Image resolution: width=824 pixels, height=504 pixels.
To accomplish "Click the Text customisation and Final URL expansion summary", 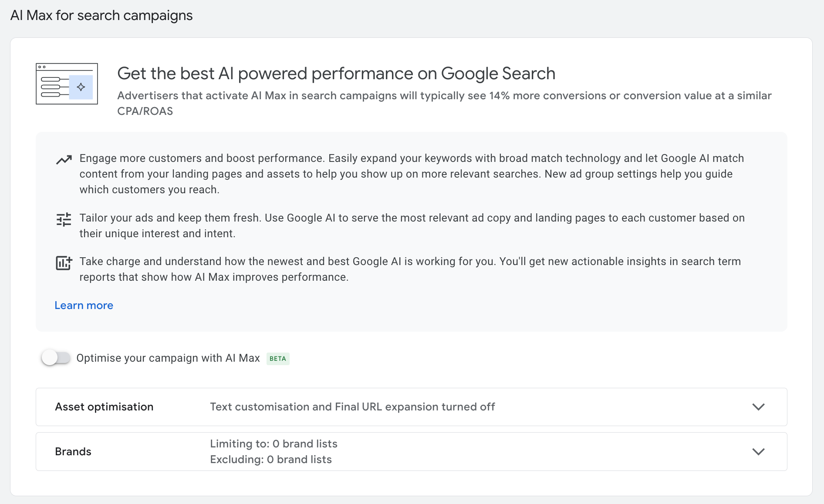I will (352, 407).
